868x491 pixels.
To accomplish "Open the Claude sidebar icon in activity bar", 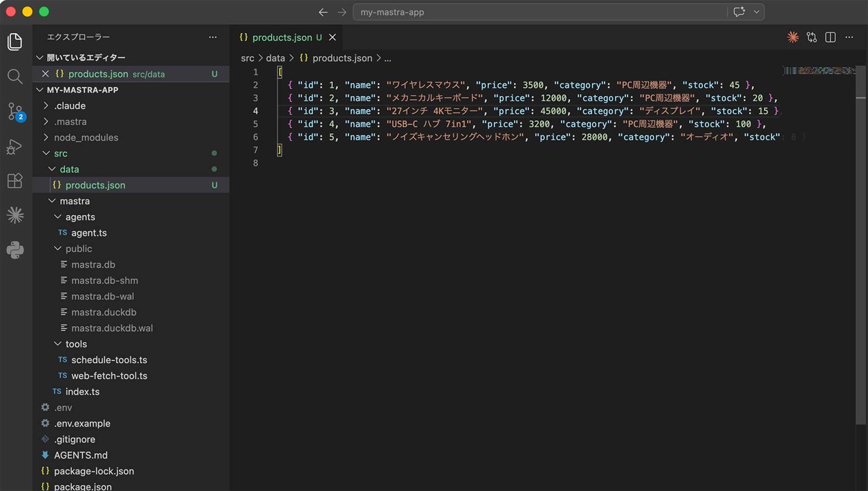I will coord(15,215).
